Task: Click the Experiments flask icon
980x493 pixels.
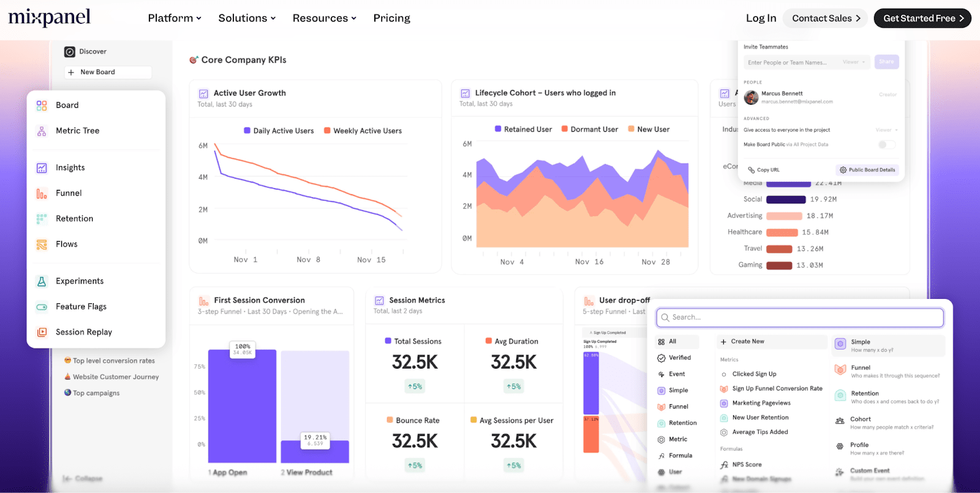Action: click(x=42, y=281)
